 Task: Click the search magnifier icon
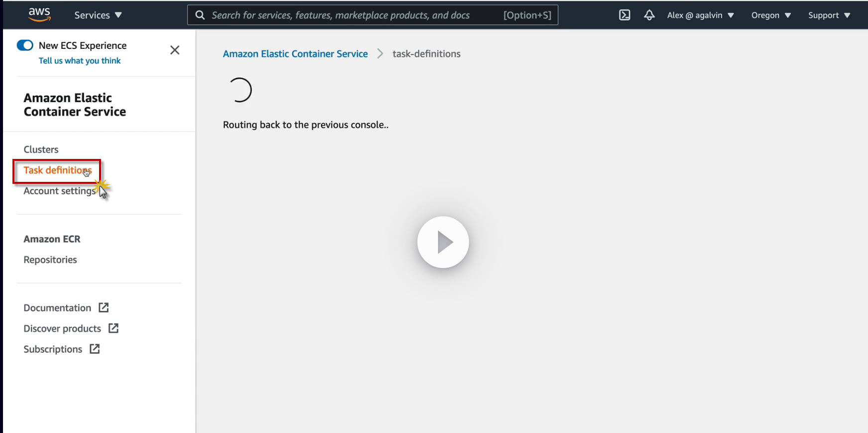pos(200,15)
